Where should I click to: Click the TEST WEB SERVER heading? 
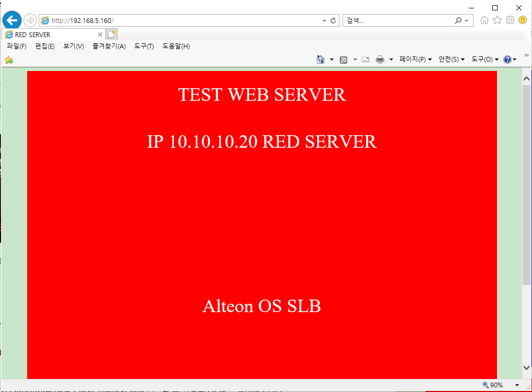pos(262,94)
